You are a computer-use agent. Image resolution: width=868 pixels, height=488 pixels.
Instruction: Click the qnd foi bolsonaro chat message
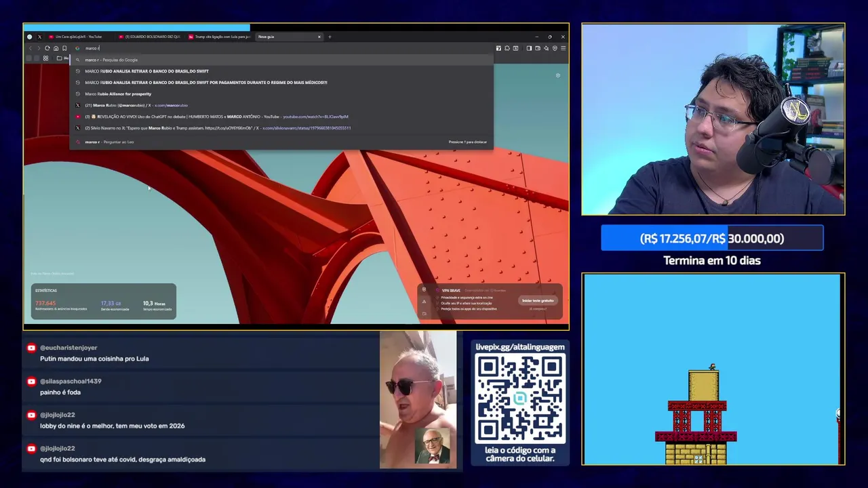click(123, 460)
